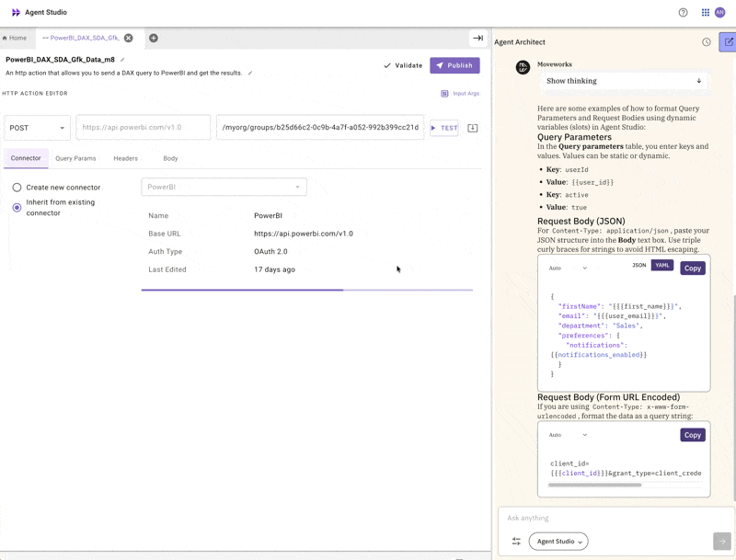Open the chat history clock icon
The height and width of the screenshot is (560, 736).
pos(706,42)
